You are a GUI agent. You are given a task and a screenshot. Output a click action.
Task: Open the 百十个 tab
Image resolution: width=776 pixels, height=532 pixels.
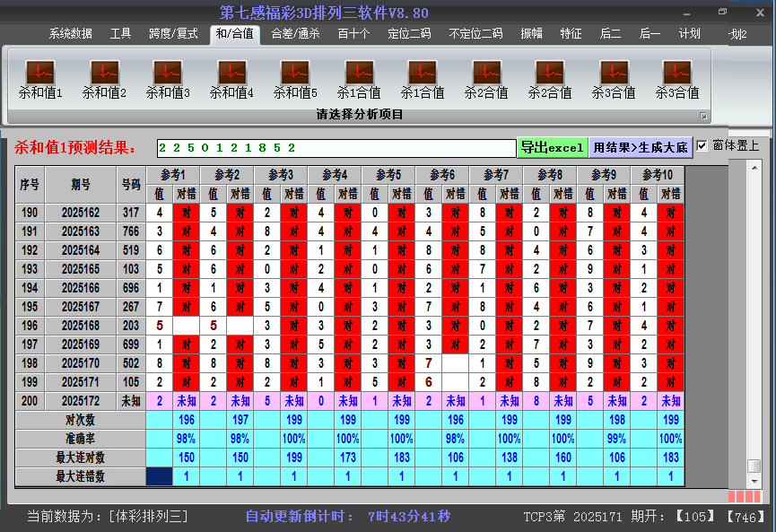coord(353,34)
